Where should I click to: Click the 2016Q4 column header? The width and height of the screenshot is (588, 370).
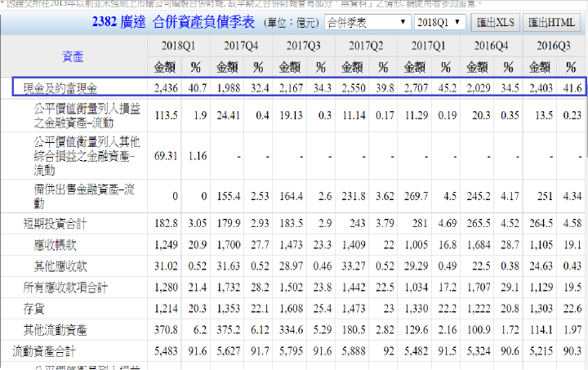(x=491, y=46)
